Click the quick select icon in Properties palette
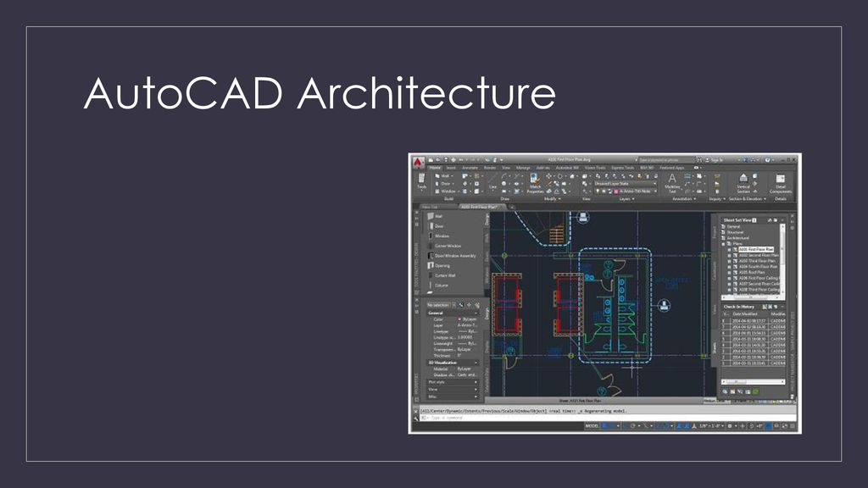 tap(476, 305)
